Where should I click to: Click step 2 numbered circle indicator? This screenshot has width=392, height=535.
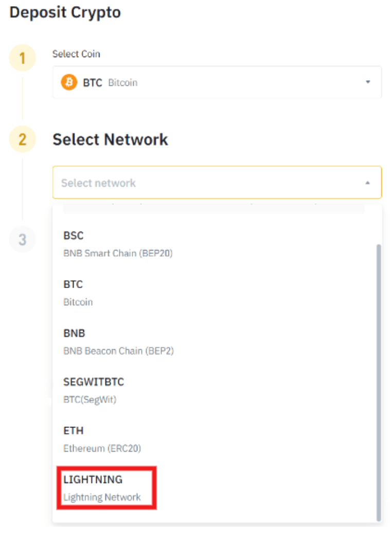23,138
